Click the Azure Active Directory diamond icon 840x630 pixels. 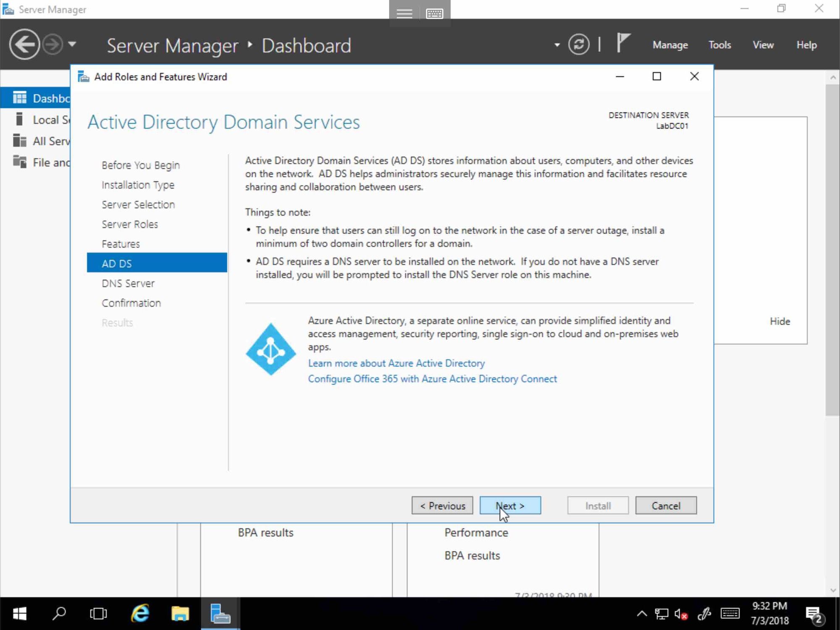tap(270, 349)
